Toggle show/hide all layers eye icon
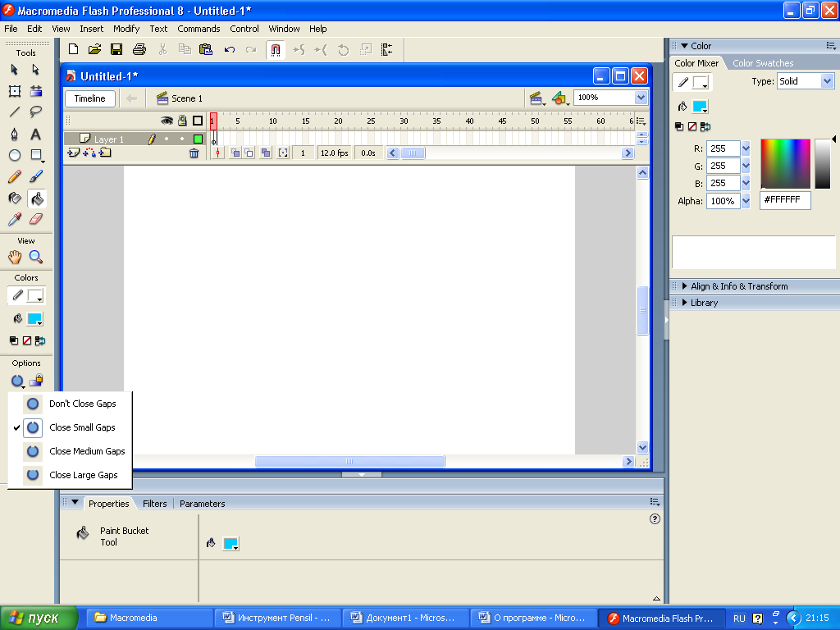 point(167,121)
